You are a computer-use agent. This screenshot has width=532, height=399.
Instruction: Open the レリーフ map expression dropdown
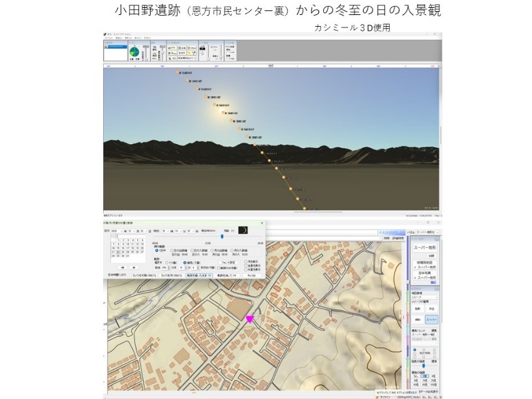pyautogui.click(x=425, y=299)
